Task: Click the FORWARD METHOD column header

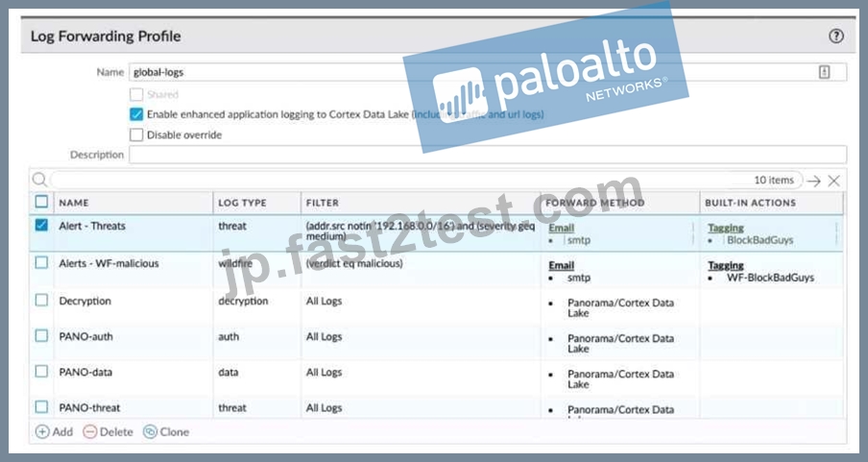Action: pyautogui.click(x=595, y=203)
